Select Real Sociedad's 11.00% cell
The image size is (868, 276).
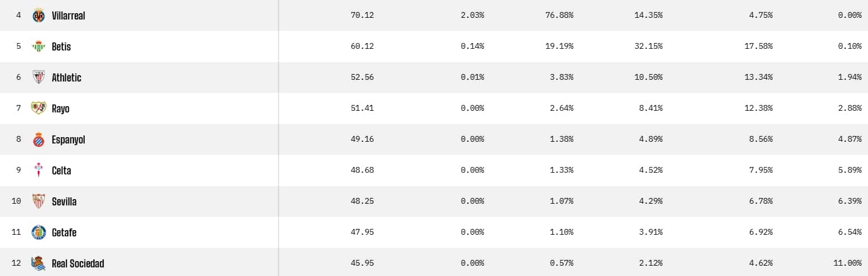click(847, 263)
